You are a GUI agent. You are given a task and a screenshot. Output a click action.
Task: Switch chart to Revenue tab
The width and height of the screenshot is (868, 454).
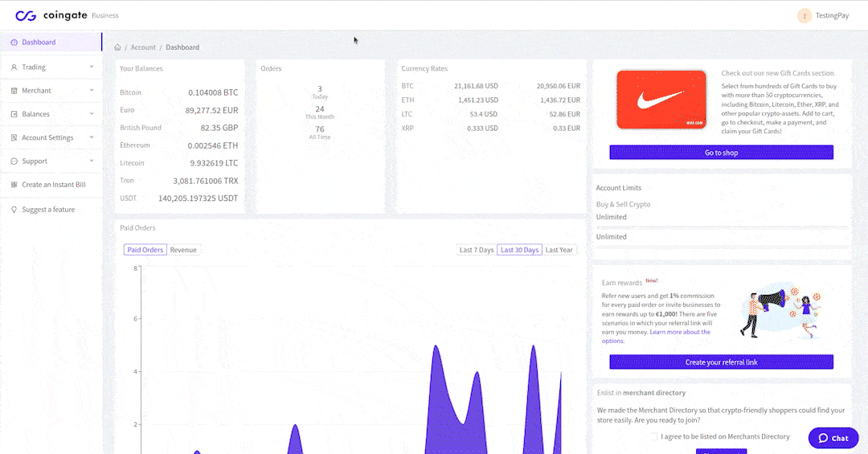[x=183, y=250]
